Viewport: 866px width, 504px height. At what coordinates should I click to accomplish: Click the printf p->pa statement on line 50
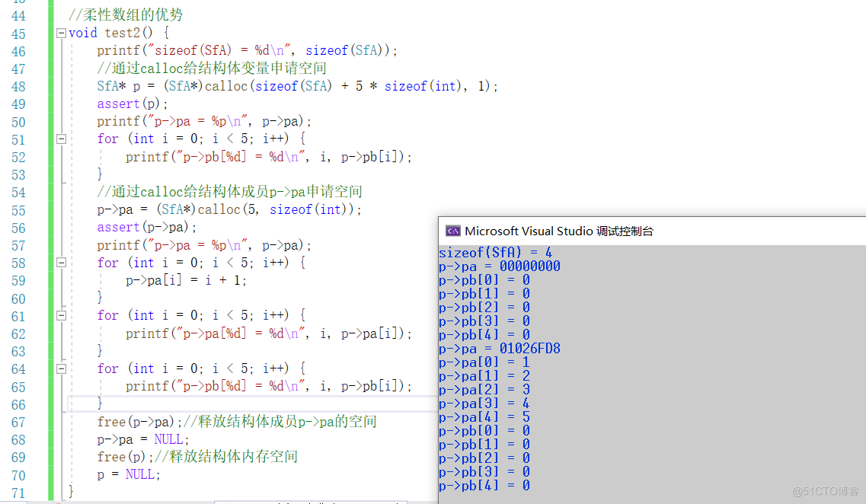pyautogui.click(x=204, y=122)
